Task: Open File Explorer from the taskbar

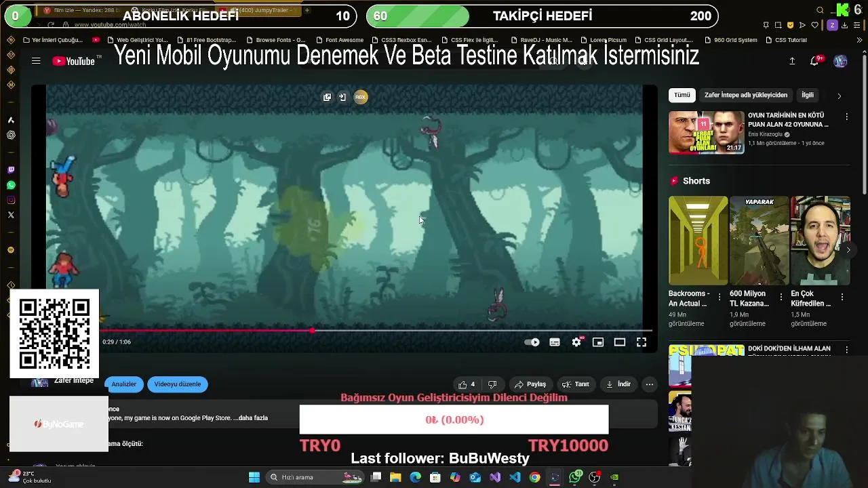Action: click(395, 477)
